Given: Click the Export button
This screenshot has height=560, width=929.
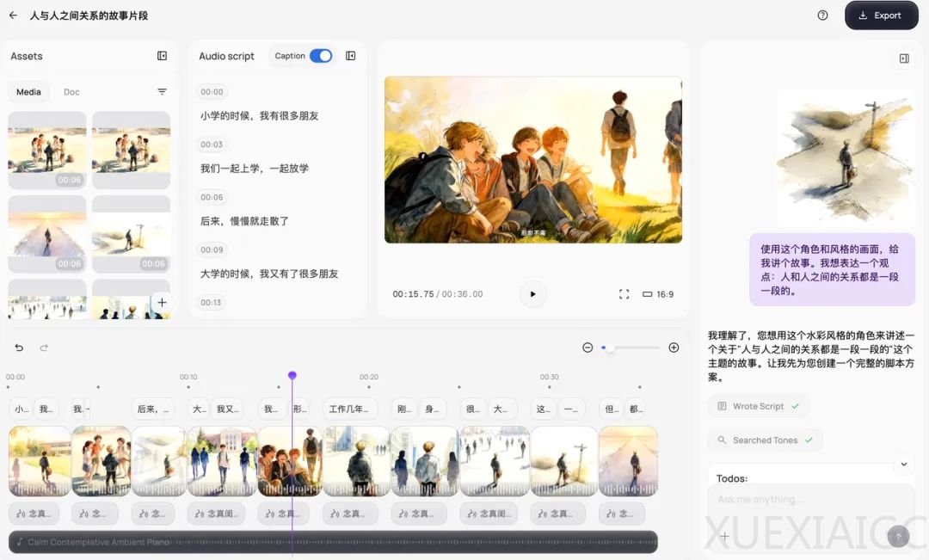Looking at the screenshot, I should pyautogui.click(x=881, y=15).
